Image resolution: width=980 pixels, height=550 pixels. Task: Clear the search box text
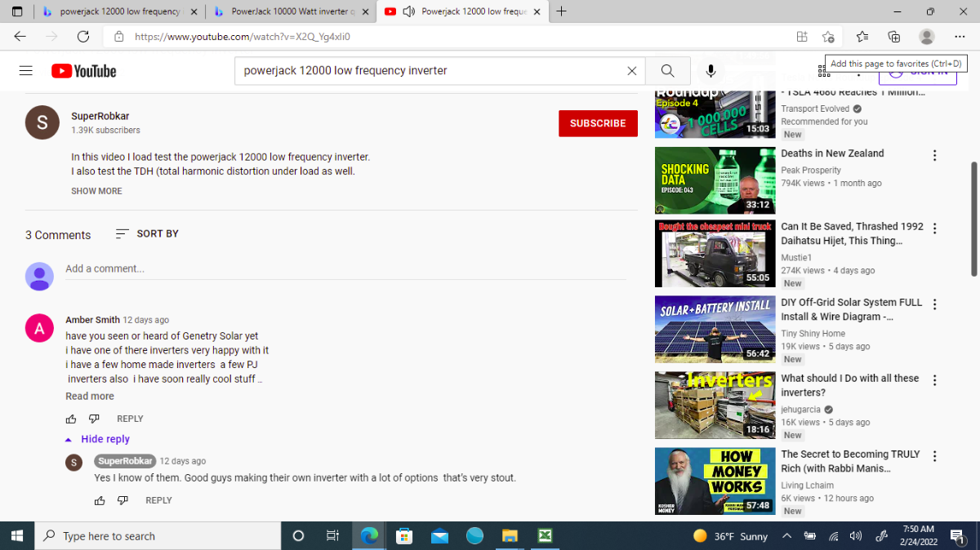click(x=631, y=71)
